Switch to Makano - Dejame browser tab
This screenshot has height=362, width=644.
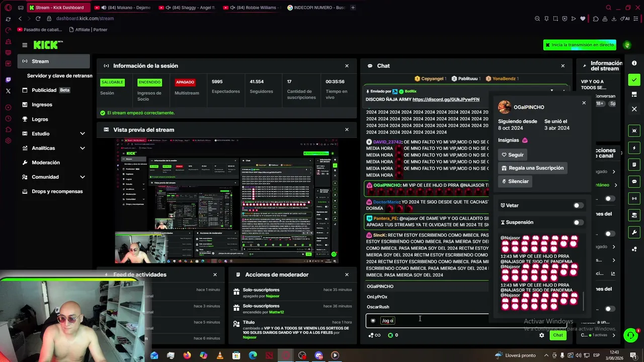[x=123, y=8]
